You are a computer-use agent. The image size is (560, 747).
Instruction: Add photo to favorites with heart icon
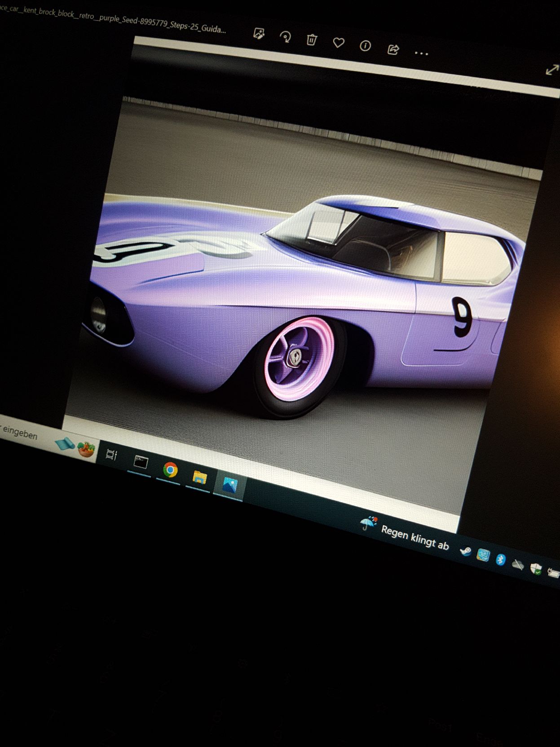pos(339,43)
